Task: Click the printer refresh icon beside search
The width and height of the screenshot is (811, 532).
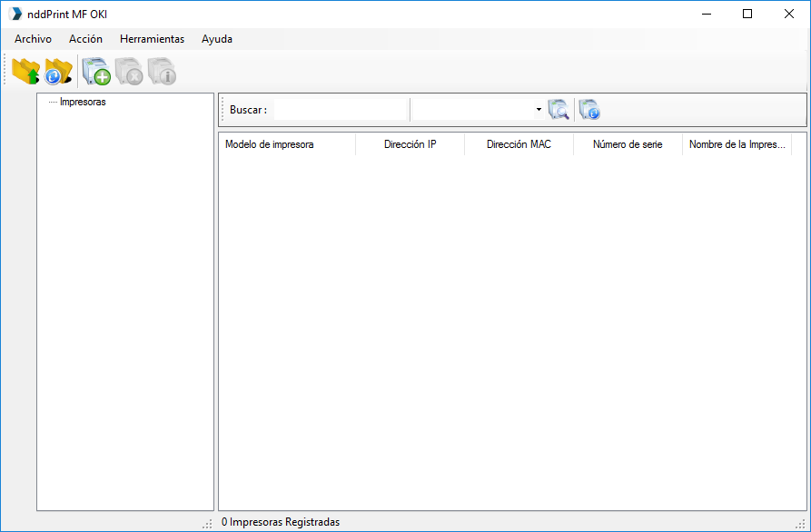Action: click(x=589, y=110)
